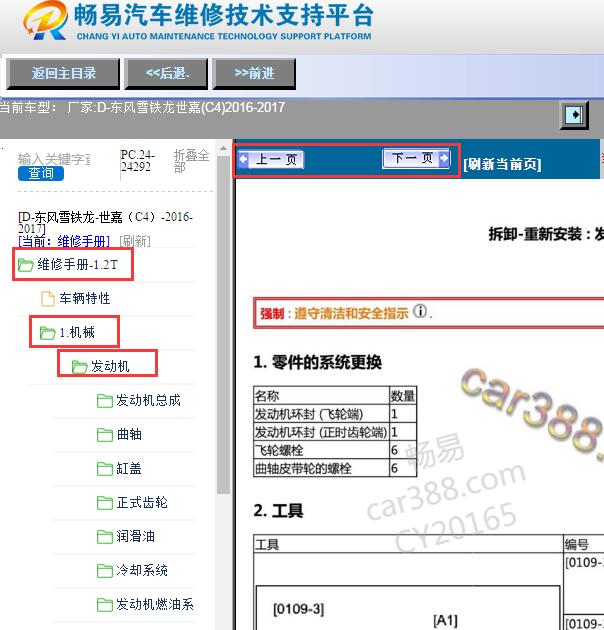The height and width of the screenshot is (630, 604).
Task: Collapse the 发动机 tree node
Action: [110, 366]
